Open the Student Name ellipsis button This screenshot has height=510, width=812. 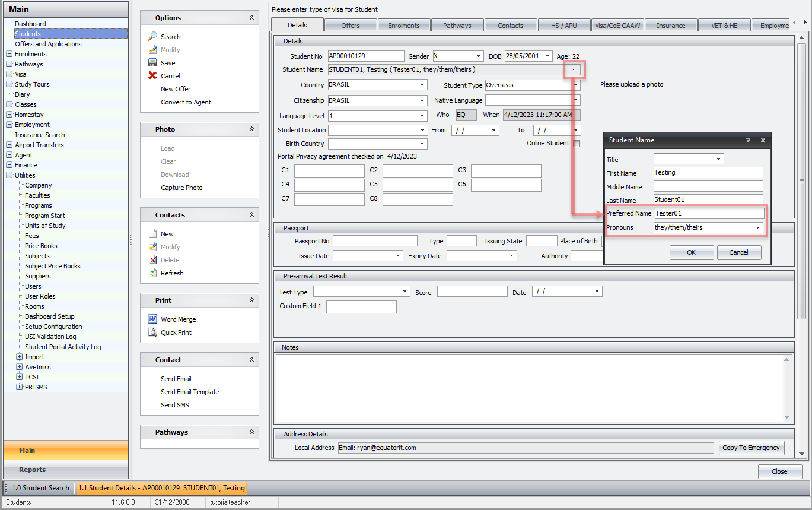pos(575,70)
